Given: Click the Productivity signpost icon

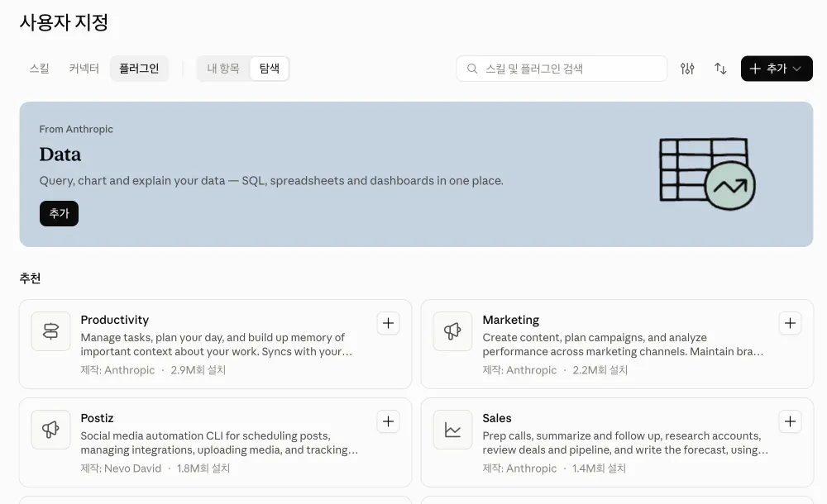Looking at the screenshot, I should (50, 331).
